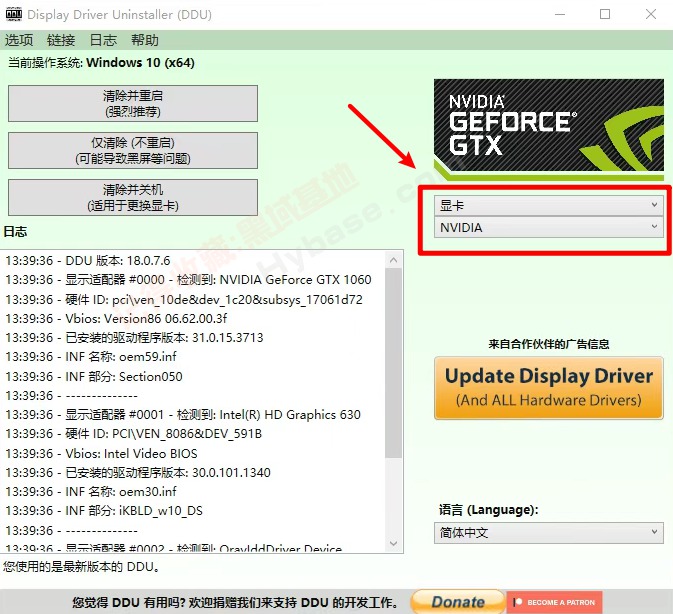Image resolution: width=673 pixels, height=614 pixels.
Task: Click the NVIDIA GeForce GTX logo image
Action: (549, 130)
